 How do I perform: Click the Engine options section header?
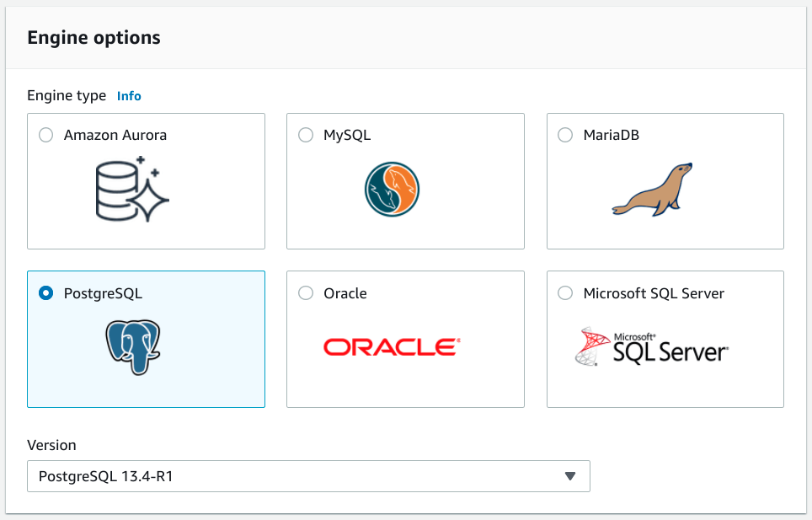(94, 38)
